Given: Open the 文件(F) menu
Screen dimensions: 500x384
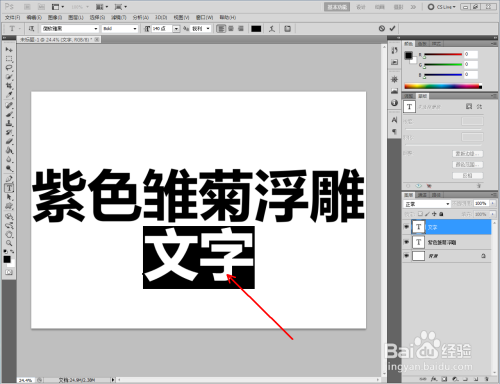Looking at the screenshot, I should [x=13, y=17].
